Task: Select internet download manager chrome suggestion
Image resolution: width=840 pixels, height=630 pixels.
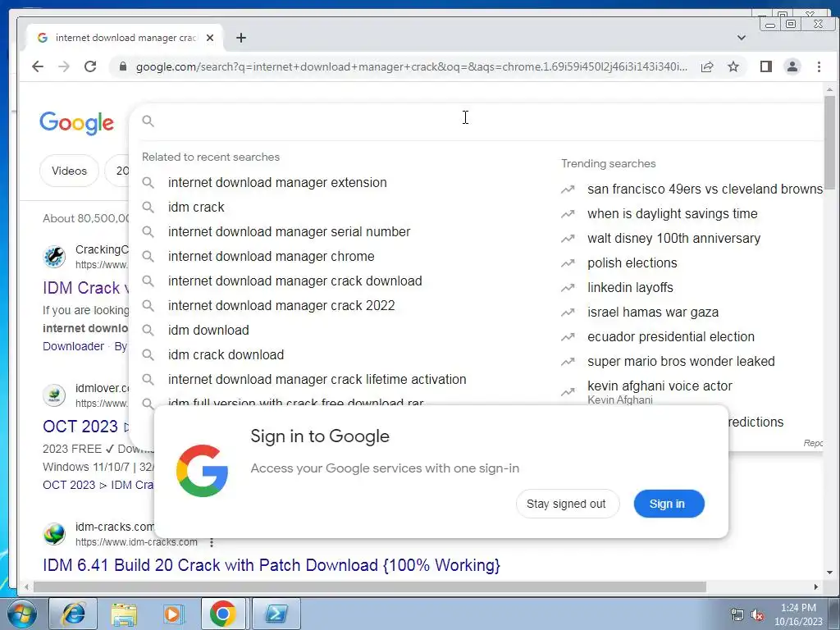Action: [271, 256]
